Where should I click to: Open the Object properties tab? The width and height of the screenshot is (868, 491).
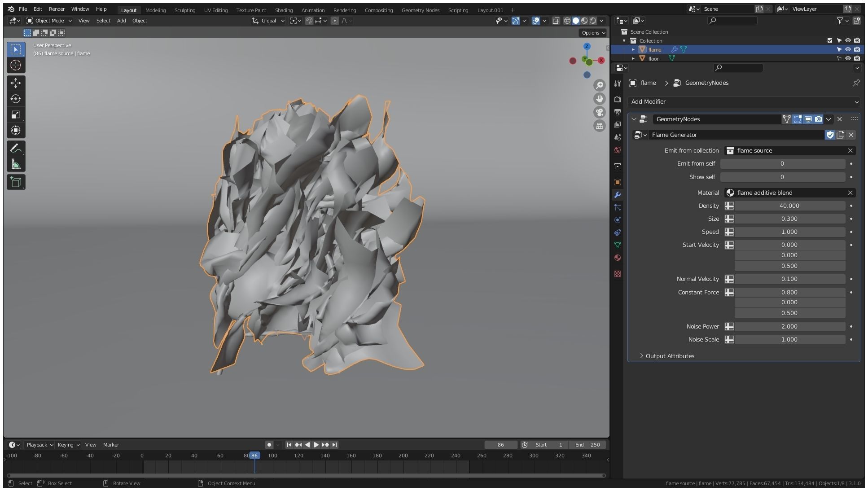click(x=618, y=182)
